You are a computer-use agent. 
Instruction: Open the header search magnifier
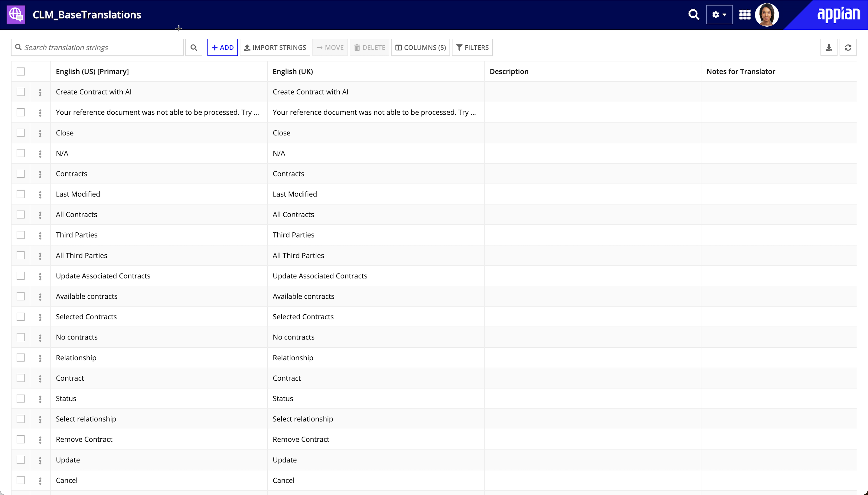[694, 15]
